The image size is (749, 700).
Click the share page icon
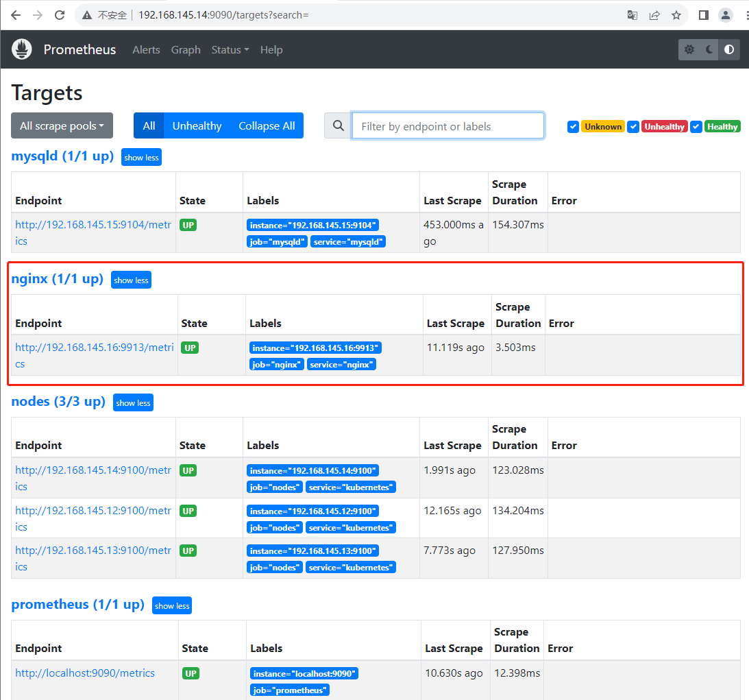click(654, 15)
